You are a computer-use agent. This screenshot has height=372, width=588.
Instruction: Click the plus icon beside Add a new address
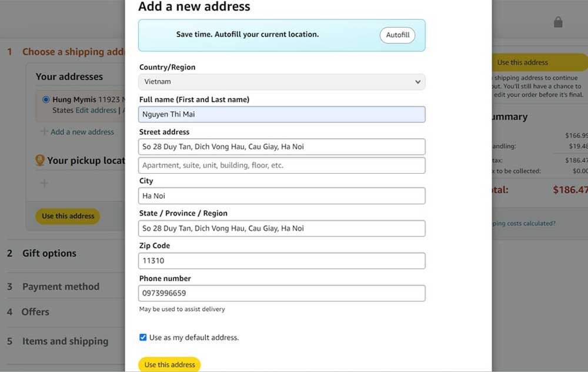point(44,131)
